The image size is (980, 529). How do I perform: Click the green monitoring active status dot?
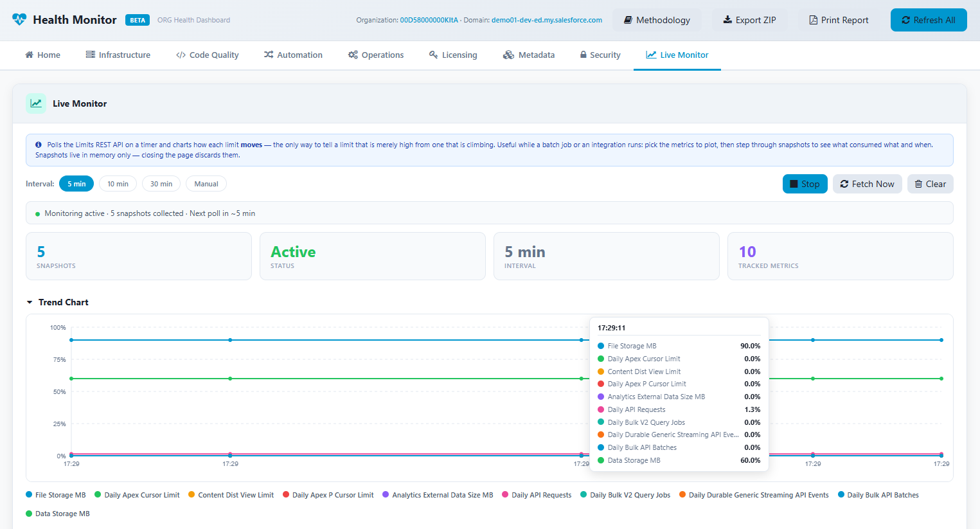38,214
